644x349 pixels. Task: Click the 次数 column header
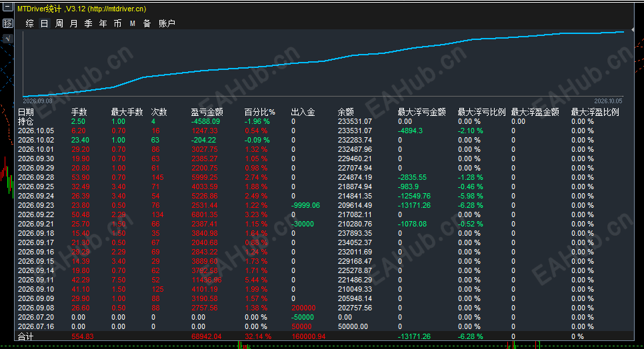pyautogui.click(x=159, y=112)
